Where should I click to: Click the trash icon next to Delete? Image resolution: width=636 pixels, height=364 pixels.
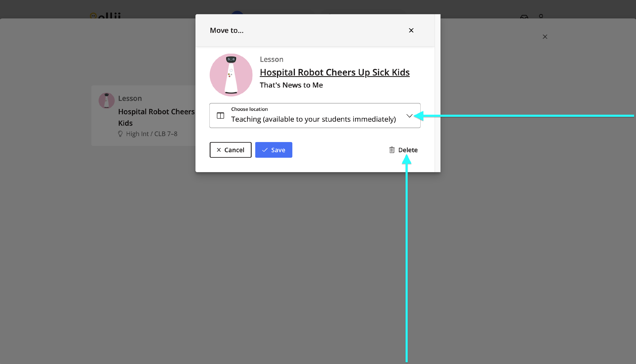[x=392, y=150]
